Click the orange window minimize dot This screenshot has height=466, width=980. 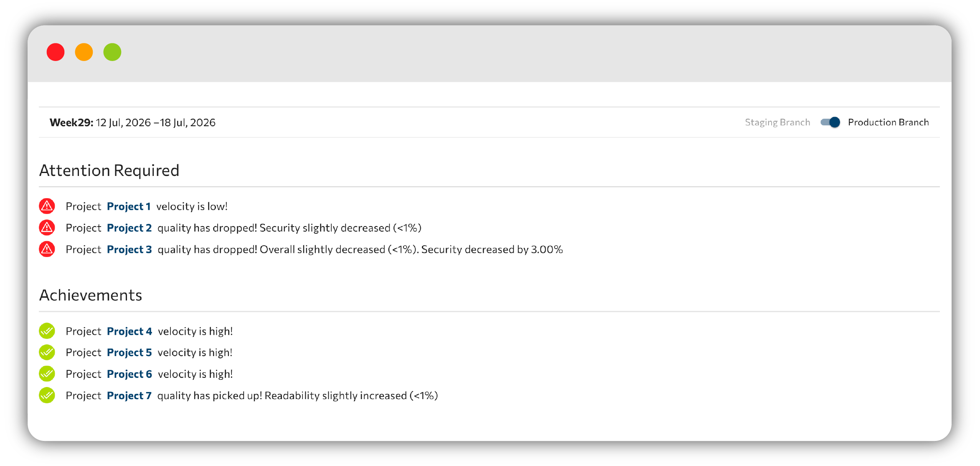coord(84,52)
